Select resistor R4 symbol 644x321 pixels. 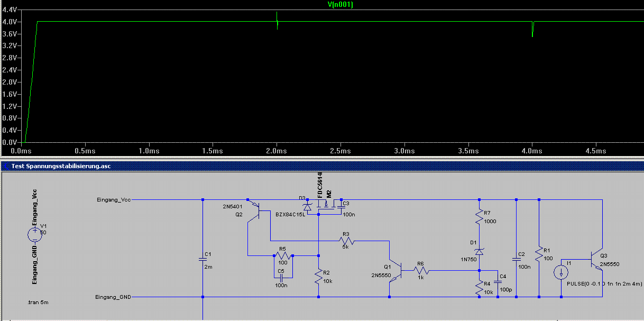pyautogui.click(x=479, y=288)
